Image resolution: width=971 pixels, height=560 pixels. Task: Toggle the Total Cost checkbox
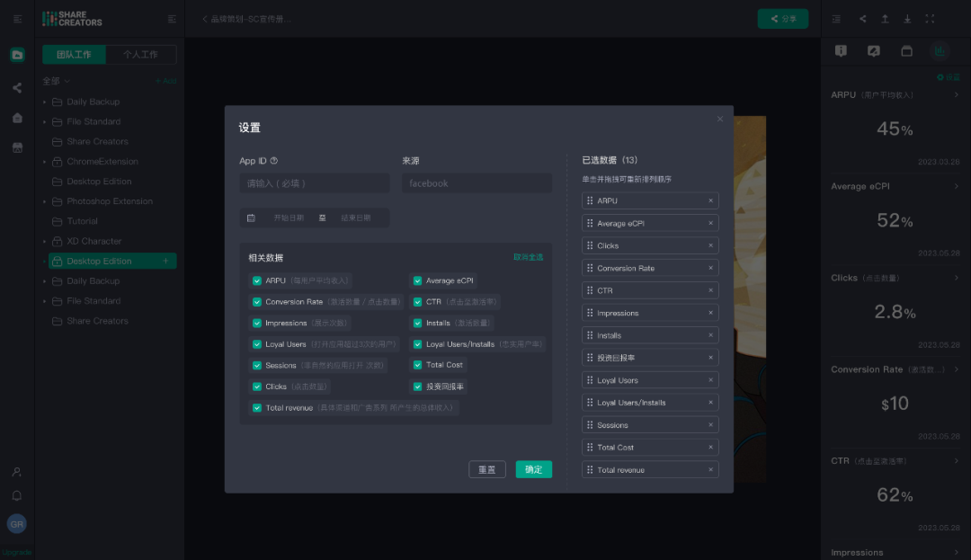click(417, 365)
